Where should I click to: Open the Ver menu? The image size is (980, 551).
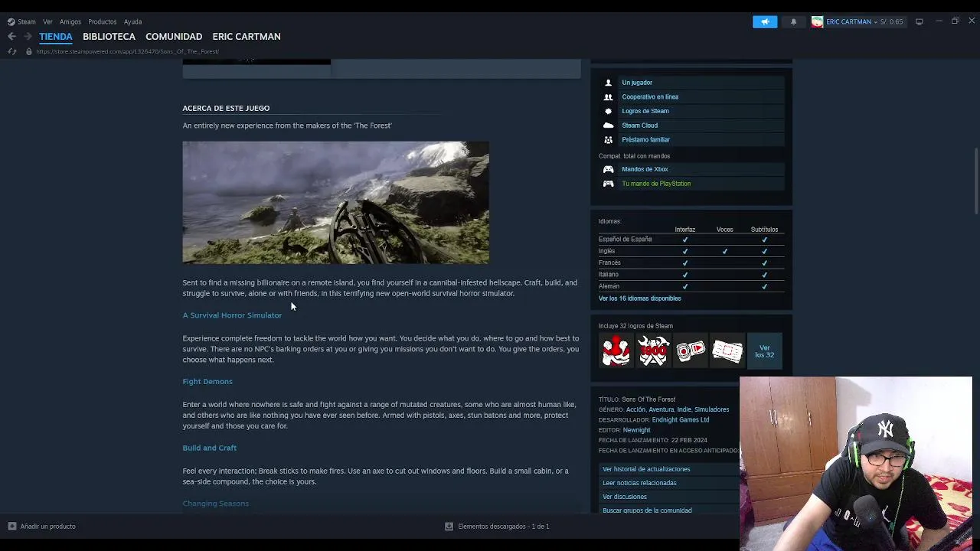click(x=47, y=21)
